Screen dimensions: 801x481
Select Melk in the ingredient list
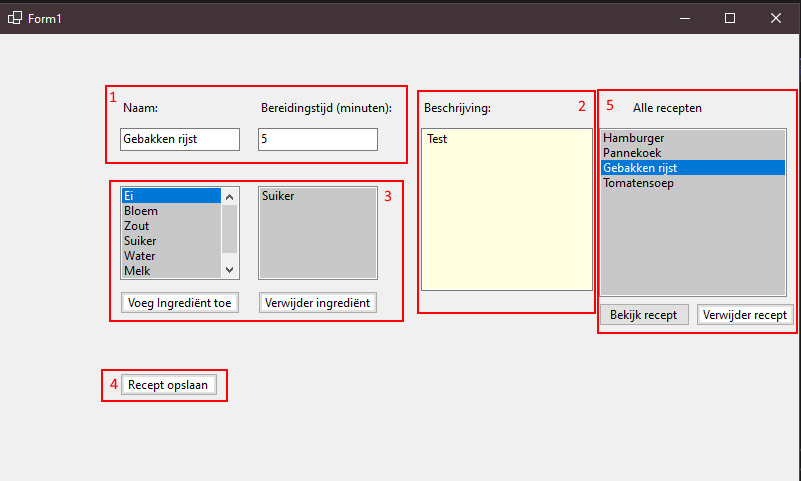tap(170, 270)
